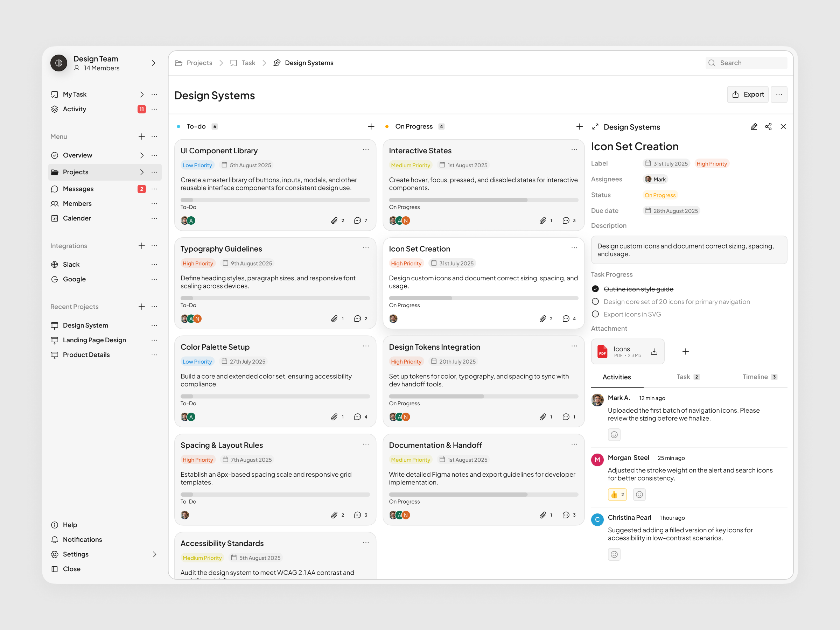Open attachments on the UI Component Library card
840x630 pixels.
click(335, 220)
